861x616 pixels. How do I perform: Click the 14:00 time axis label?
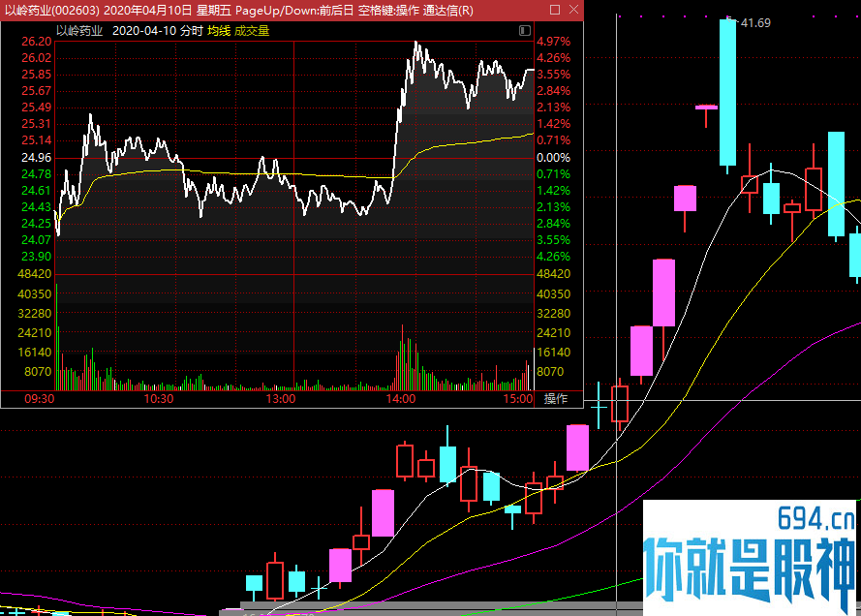pyautogui.click(x=401, y=399)
